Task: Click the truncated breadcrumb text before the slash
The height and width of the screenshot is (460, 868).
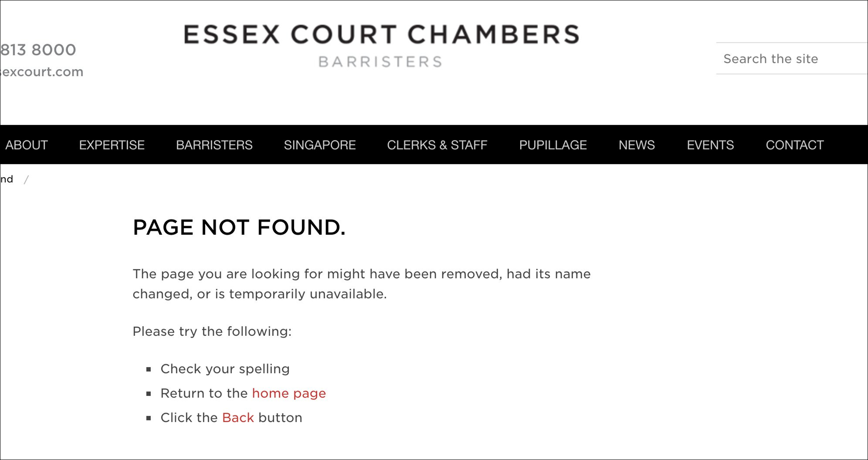Action: pyautogui.click(x=7, y=179)
